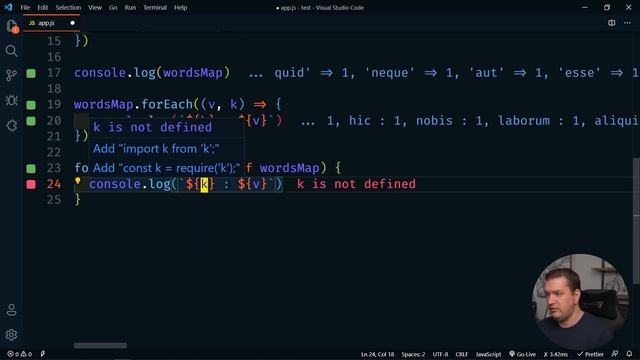Click line number 25 in gutter
This screenshot has height=360, width=640.
53,200
